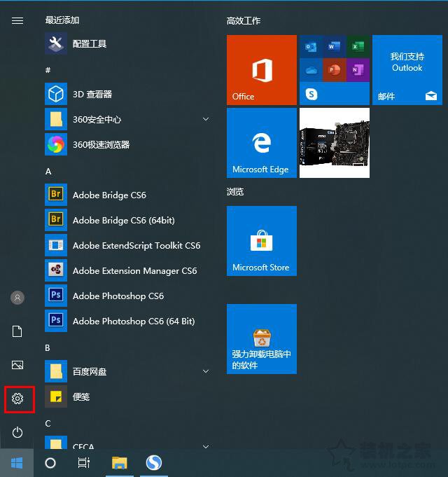Click the 邮件 mail tile
Image resolution: width=448 pixels, height=477 pixels.
(x=407, y=70)
